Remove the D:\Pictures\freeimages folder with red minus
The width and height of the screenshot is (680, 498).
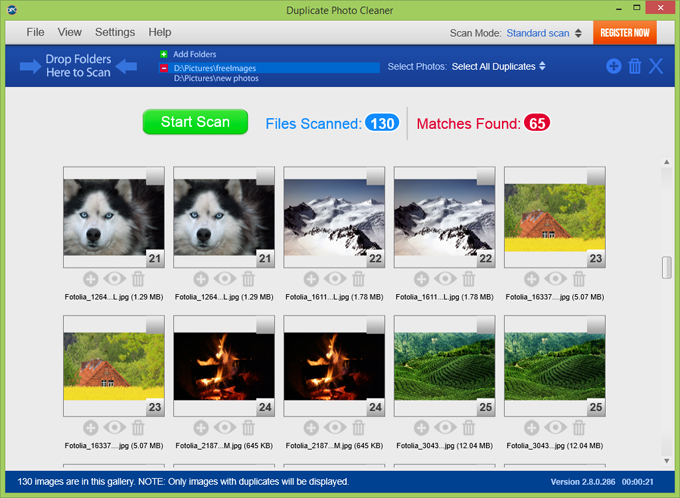(164, 68)
